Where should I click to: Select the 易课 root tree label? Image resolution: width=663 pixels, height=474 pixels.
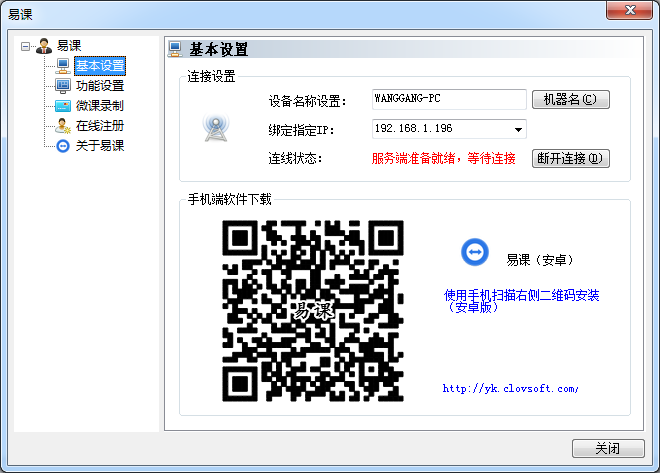click(x=69, y=46)
